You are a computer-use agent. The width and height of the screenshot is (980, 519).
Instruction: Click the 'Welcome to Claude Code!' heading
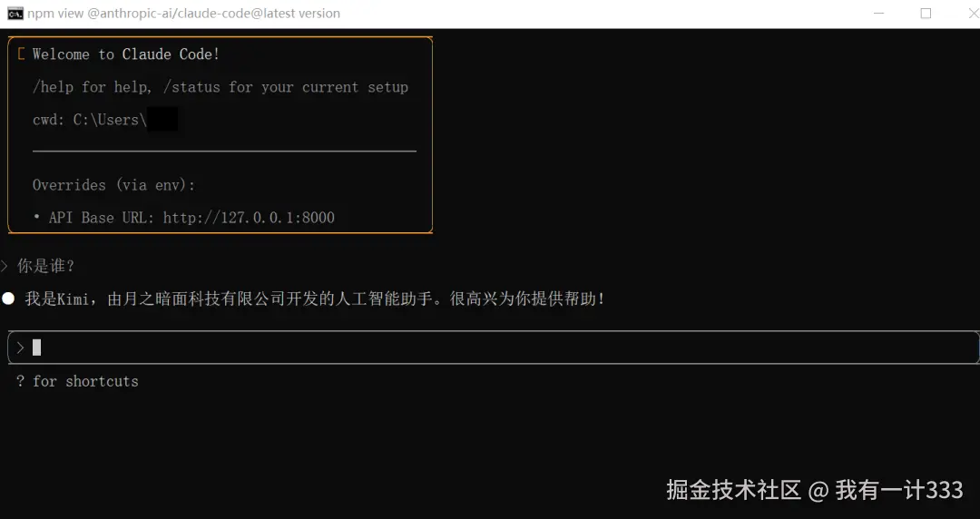point(125,54)
